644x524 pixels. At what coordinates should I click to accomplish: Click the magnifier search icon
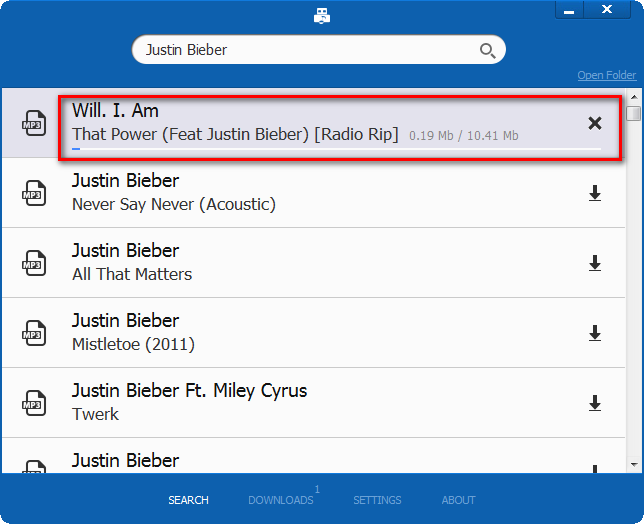point(487,51)
